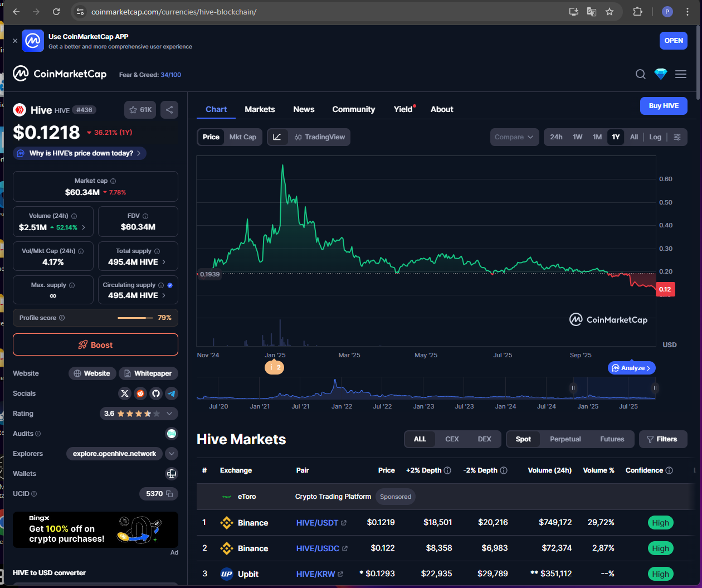This screenshot has width=702, height=588.
Task: Click the Buy HIVE button
Action: (x=663, y=106)
